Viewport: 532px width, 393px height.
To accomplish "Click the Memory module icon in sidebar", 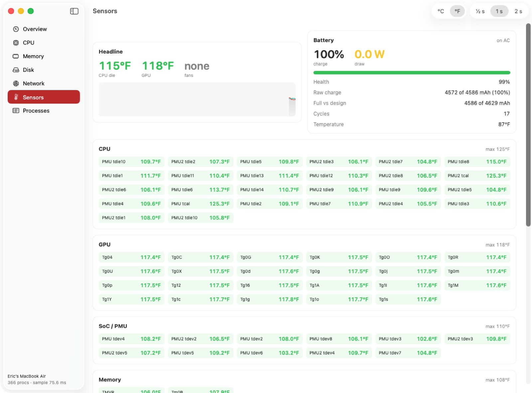I will (16, 56).
